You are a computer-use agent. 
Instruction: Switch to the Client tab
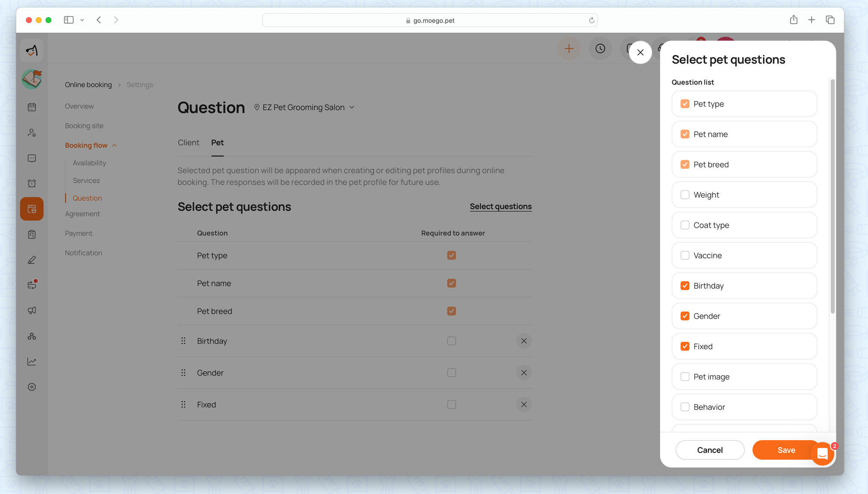click(x=188, y=143)
